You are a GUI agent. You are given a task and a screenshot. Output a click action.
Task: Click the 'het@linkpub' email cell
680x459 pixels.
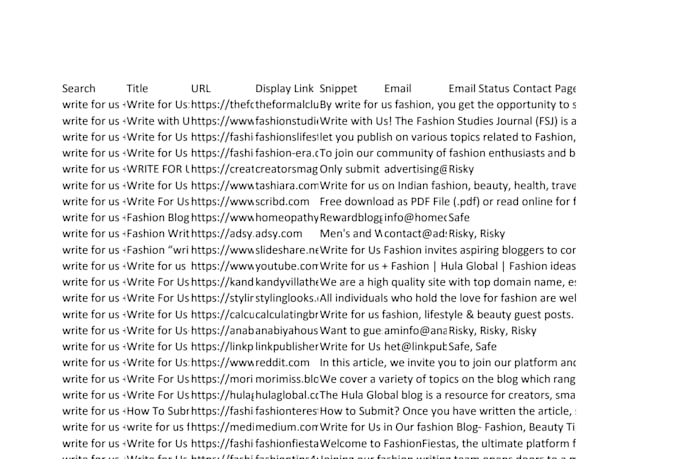pos(415,347)
